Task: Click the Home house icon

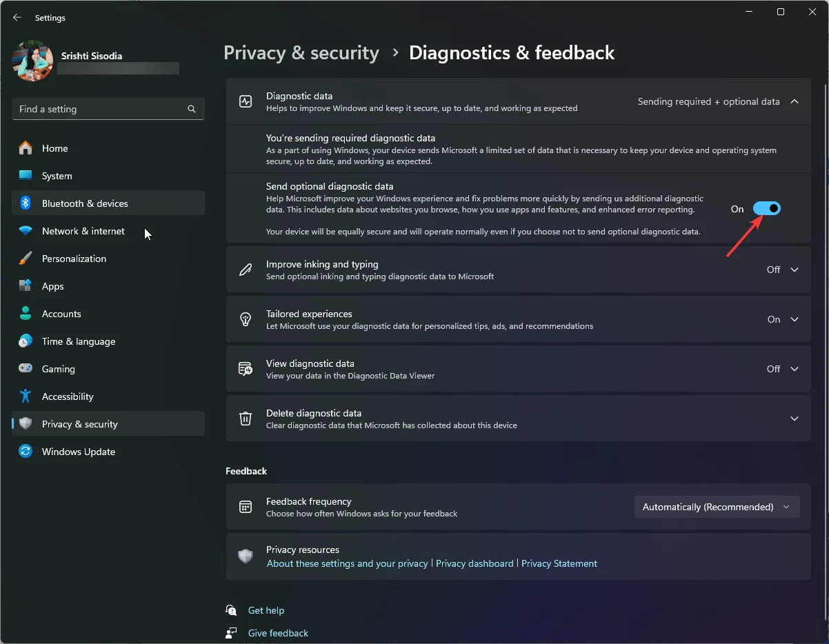Action: 26,148
